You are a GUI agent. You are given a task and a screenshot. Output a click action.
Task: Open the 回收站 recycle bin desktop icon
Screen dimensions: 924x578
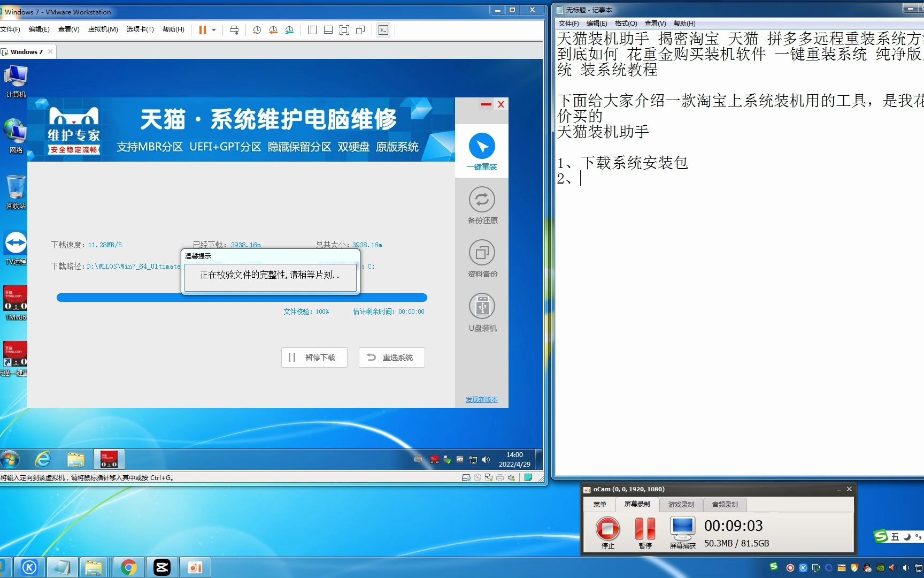pos(16,192)
